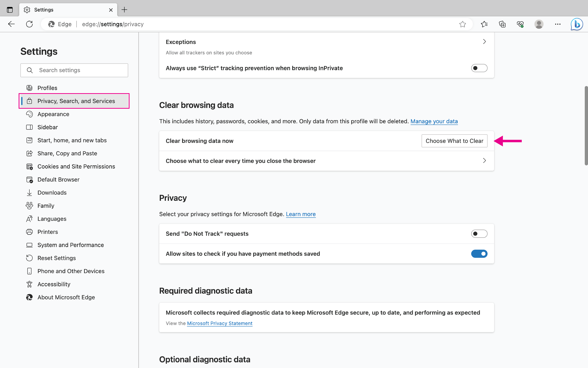Click Choose What to Clear button
588x368 pixels.
tap(454, 141)
